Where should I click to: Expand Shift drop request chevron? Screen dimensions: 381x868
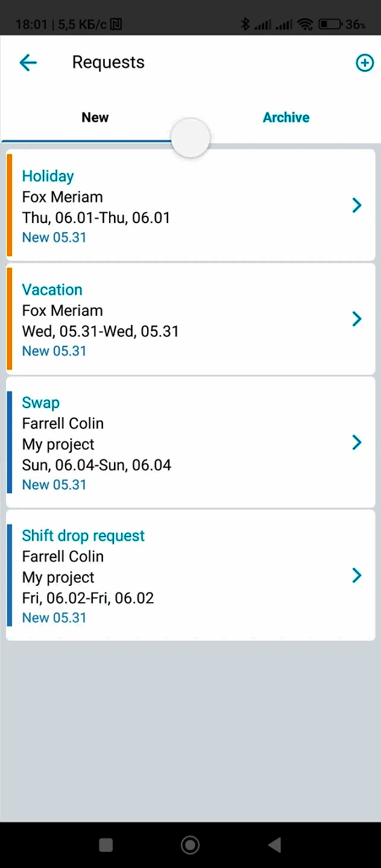[357, 576]
